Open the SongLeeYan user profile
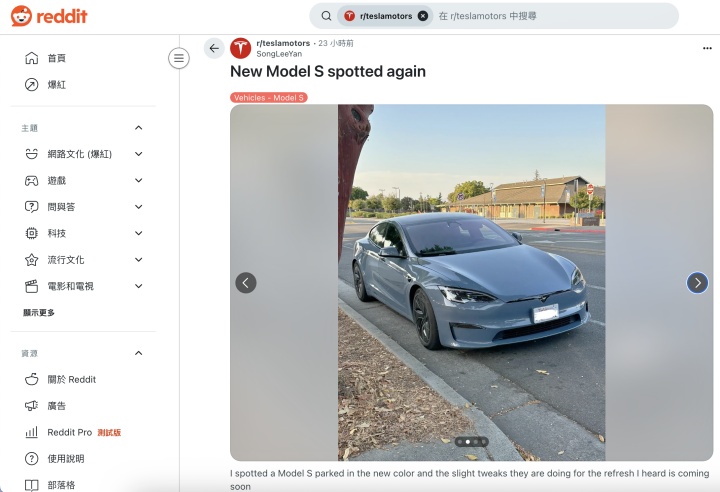Screen dimensions: 720x492 pos(279,54)
